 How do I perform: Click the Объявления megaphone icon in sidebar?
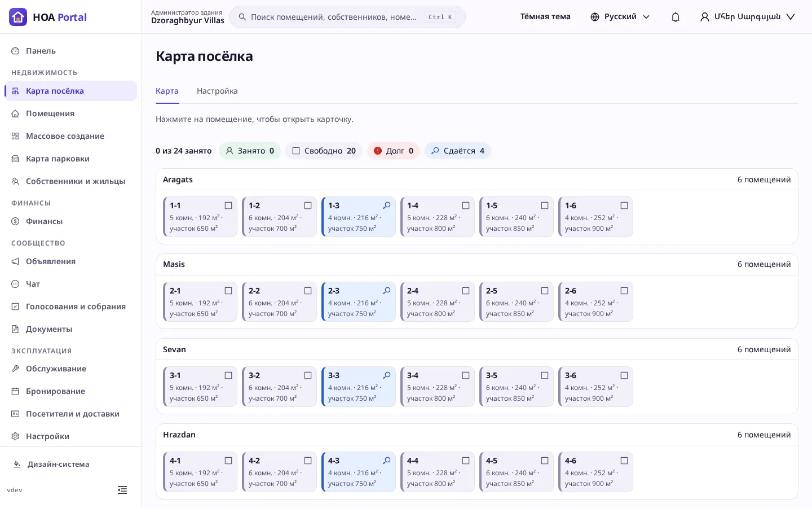coord(15,261)
